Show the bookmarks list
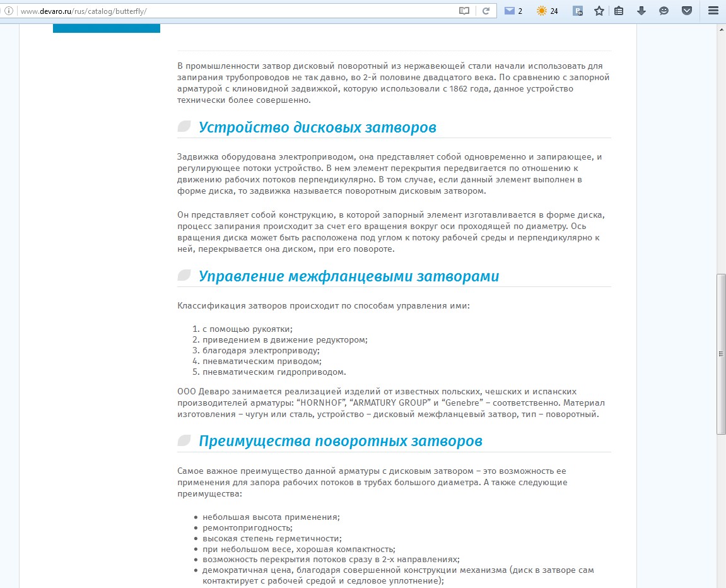Screen dimensions: 726x588 pyautogui.click(x=619, y=11)
